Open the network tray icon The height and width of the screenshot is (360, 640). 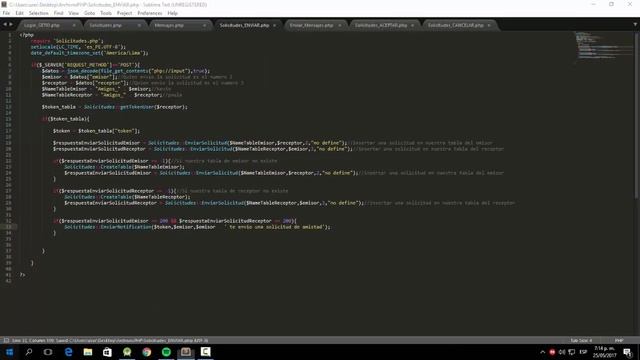pos(571,352)
